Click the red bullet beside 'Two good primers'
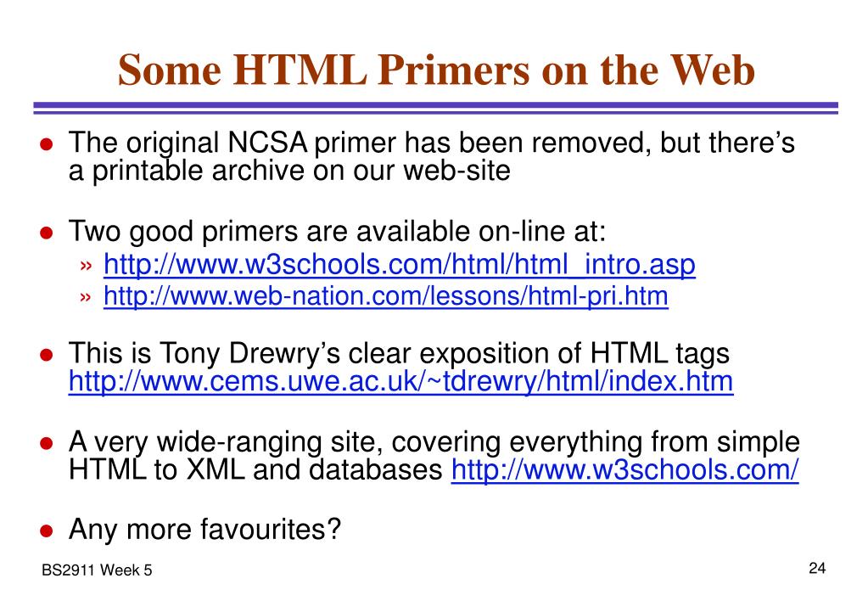 [x=47, y=233]
